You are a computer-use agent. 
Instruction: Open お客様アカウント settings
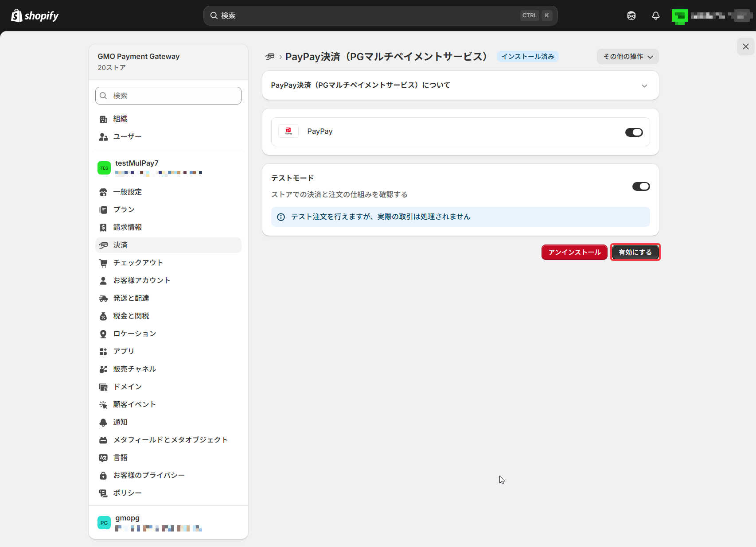coord(168,281)
